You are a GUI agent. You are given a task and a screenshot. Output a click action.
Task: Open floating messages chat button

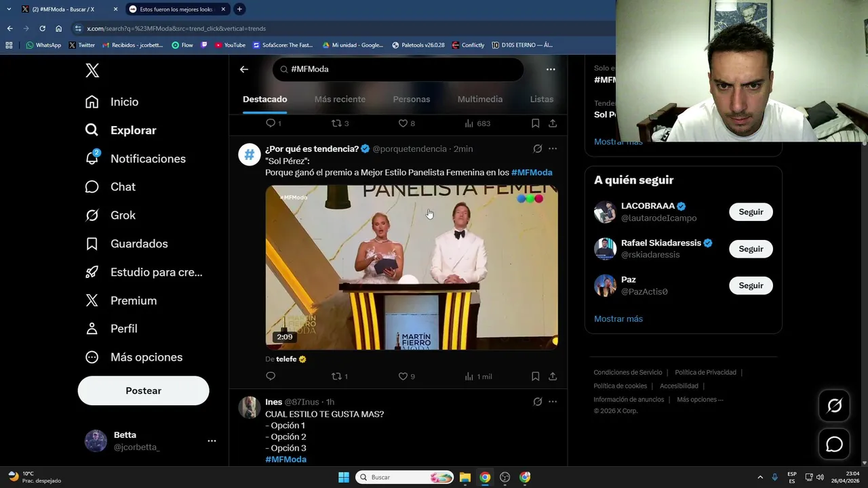pos(834,445)
